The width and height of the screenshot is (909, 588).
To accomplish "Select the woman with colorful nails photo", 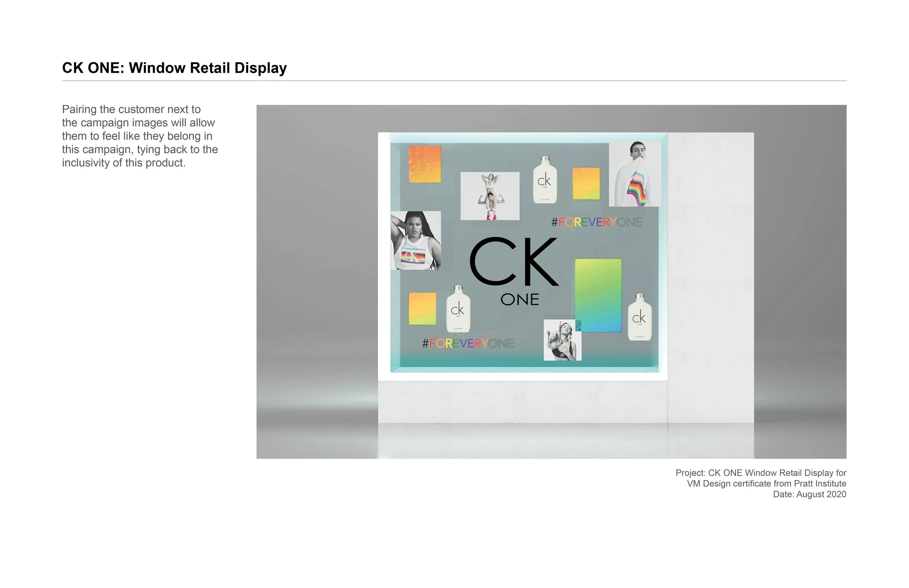I will point(562,340).
